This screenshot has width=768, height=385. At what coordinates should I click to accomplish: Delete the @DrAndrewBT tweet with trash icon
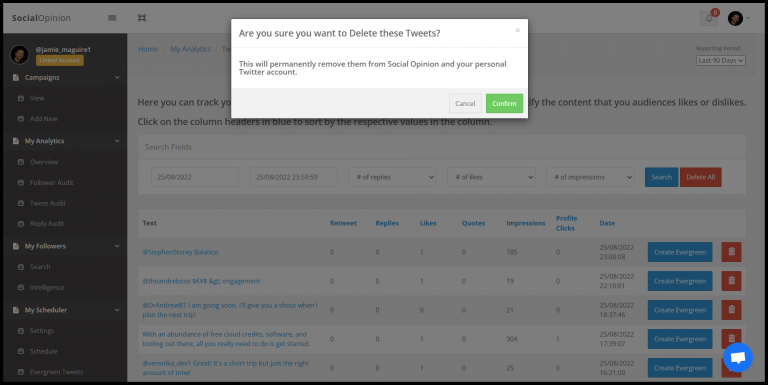[731, 310]
